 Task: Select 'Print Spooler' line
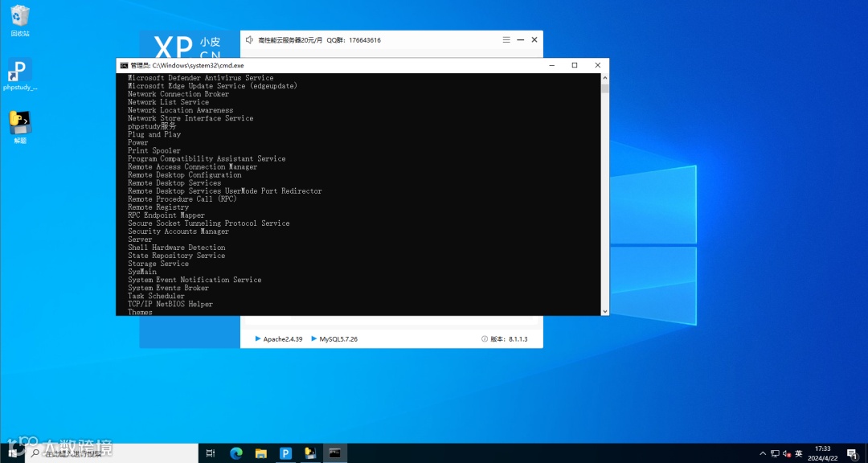(154, 150)
